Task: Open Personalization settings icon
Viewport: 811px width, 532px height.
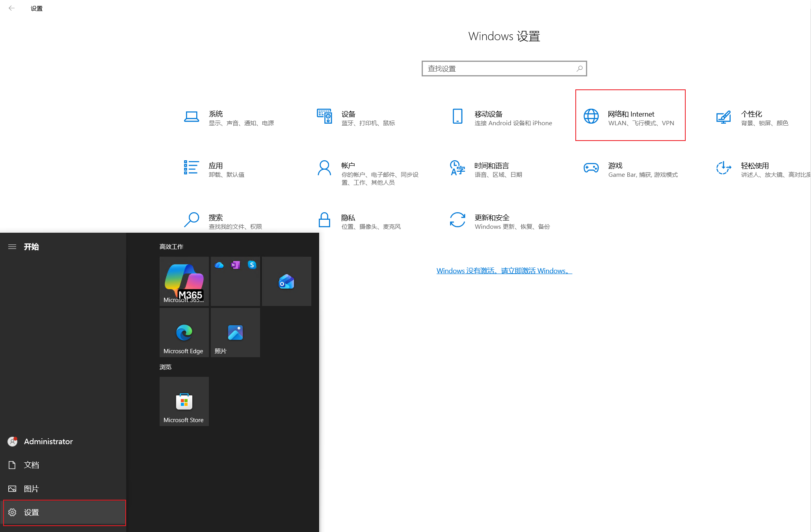Action: point(723,117)
